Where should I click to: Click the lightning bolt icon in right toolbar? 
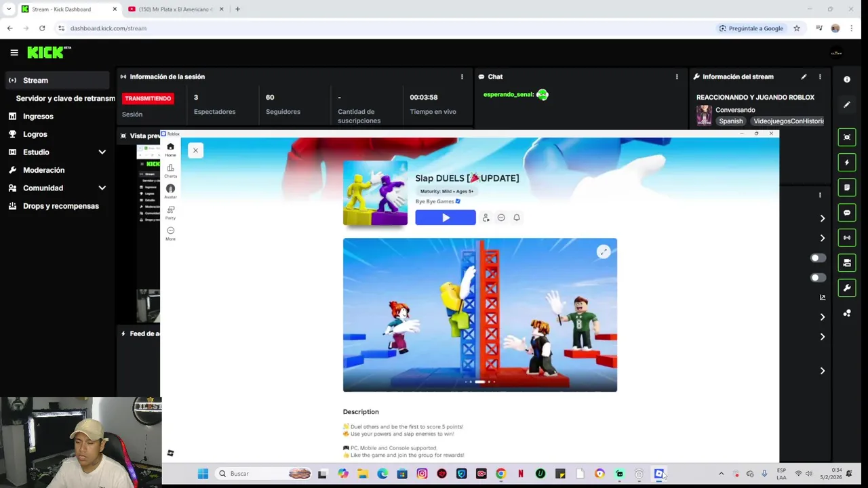pyautogui.click(x=846, y=163)
